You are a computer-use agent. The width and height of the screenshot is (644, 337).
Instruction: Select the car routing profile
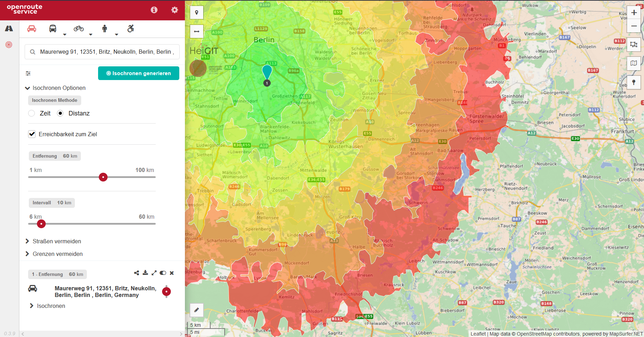(32, 29)
